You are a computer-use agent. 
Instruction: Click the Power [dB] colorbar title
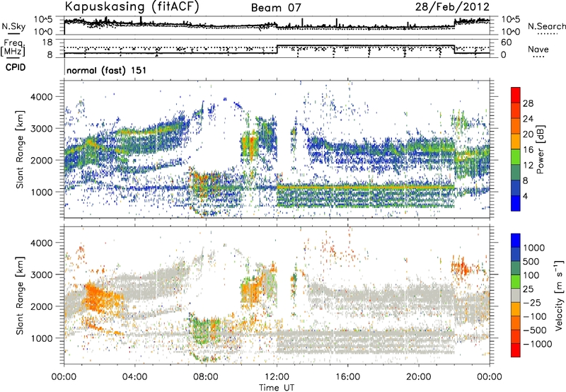pyautogui.click(x=541, y=149)
